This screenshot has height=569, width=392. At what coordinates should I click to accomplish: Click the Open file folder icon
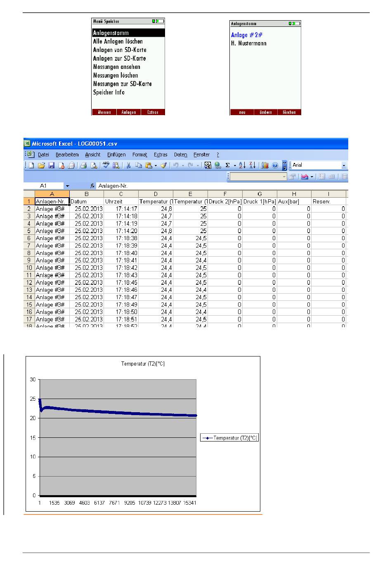click(x=41, y=165)
